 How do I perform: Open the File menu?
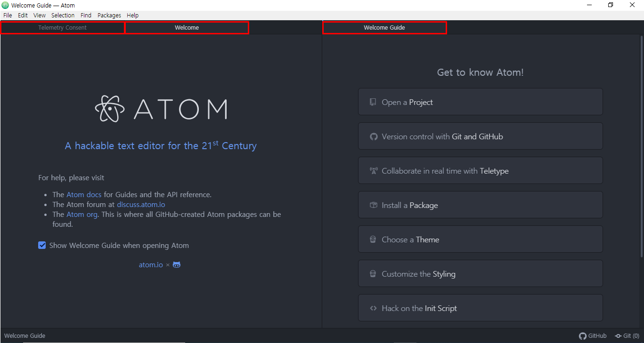[8, 16]
